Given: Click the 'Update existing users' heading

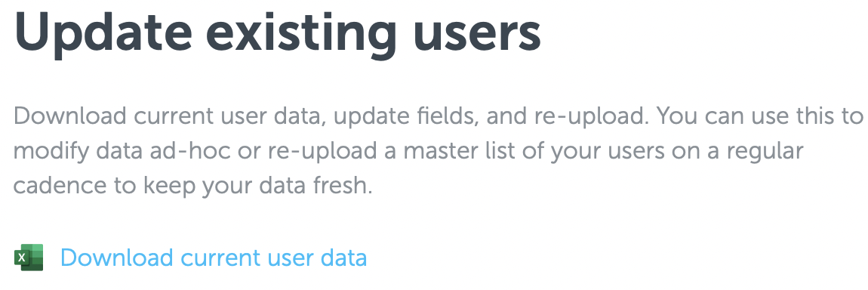Looking at the screenshot, I should pos(277,33).
